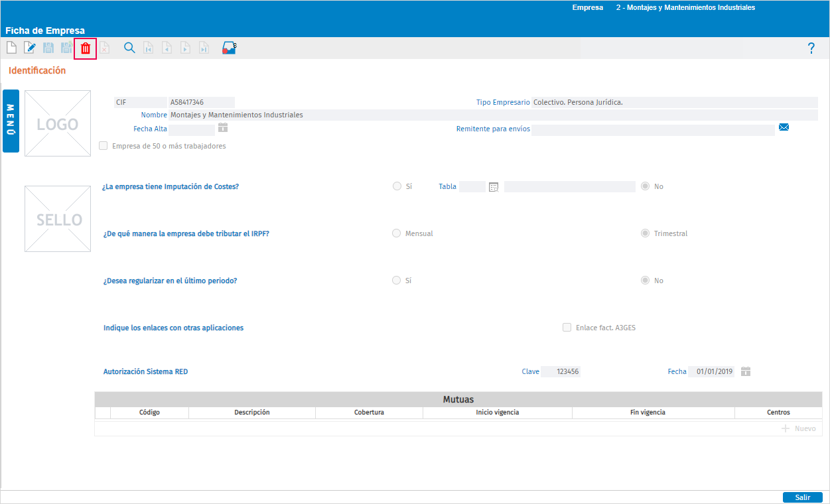Open calendar next to Autorización Fecha

coord(746,371)
